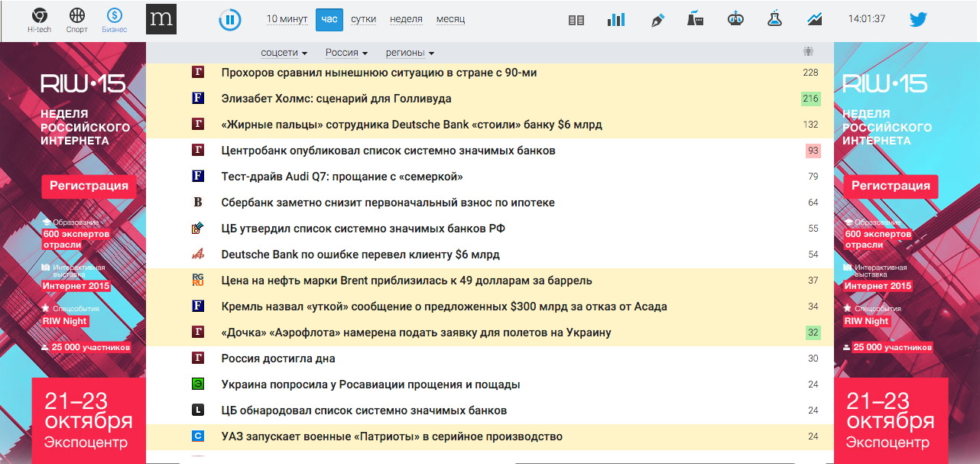Click Forbes icon beside Элизабет Холмс
The image size is (980, 464).
198,99
